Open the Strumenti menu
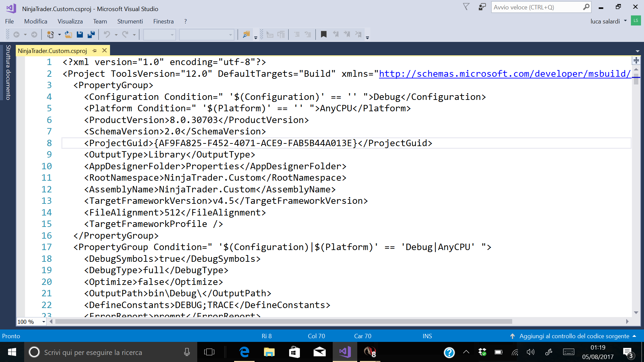This screenshot has width=644, height=362. coord(130,21)
